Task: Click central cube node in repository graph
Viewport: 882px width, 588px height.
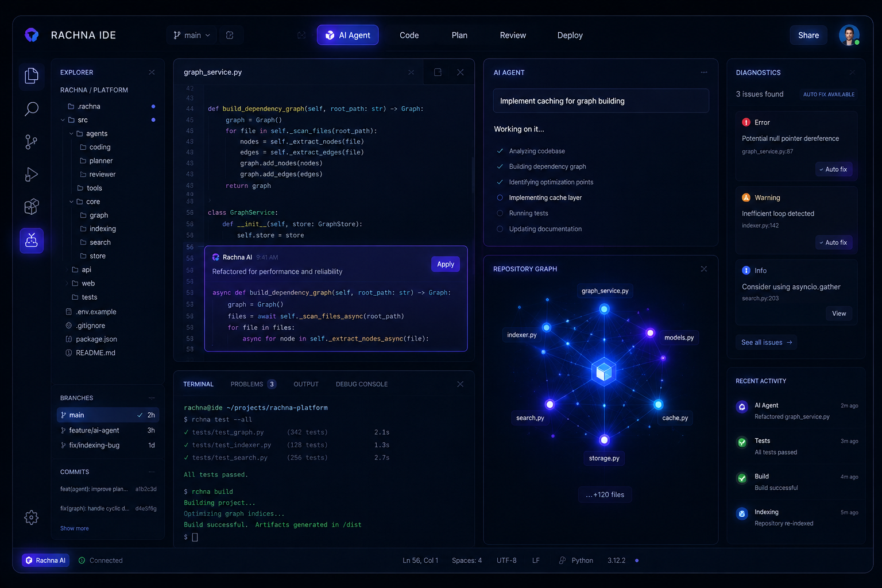Action: [604, 372]
